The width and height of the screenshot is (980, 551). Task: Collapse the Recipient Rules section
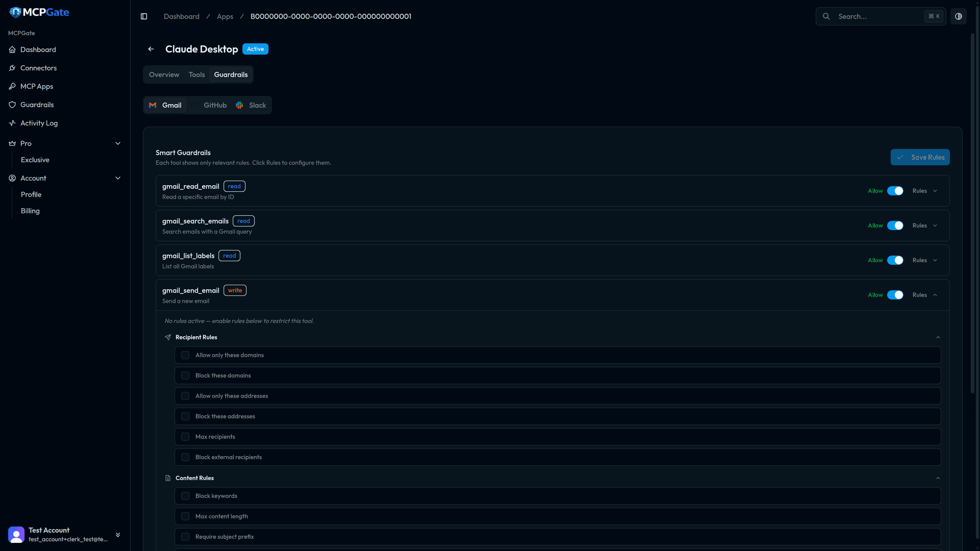[938, 337]
